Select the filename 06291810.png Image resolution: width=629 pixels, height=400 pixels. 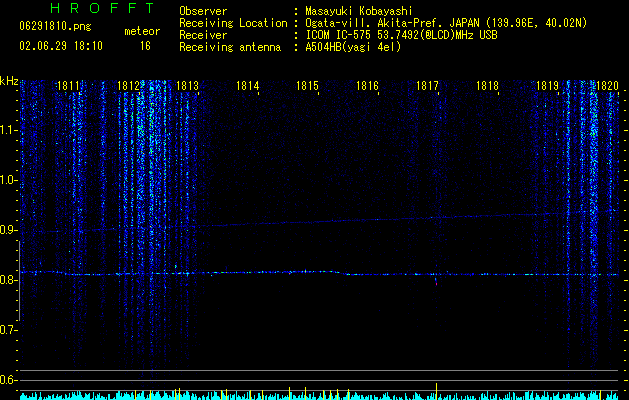pos(55,26)
